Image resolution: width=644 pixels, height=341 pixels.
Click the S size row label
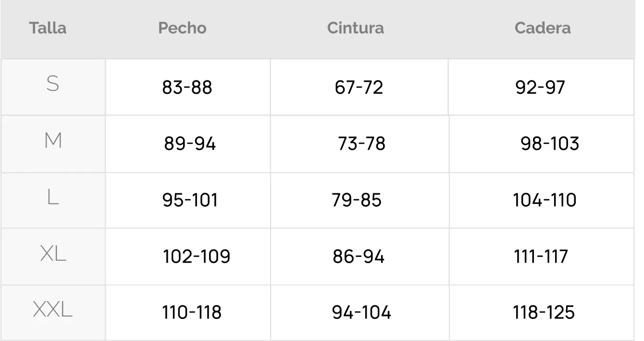pyautogui.click(x=53, y=84)
